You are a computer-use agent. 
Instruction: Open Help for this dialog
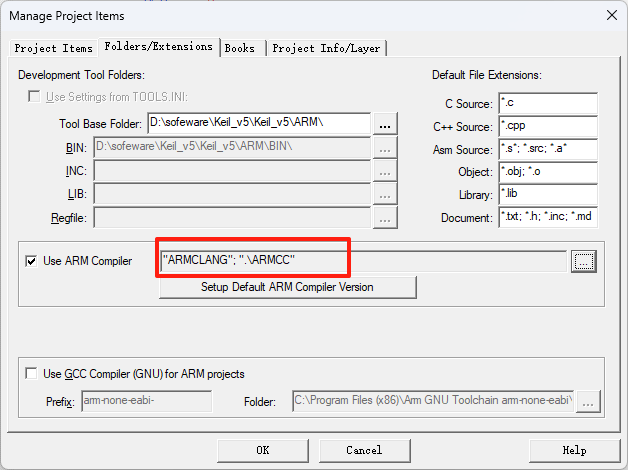(574, 450)
